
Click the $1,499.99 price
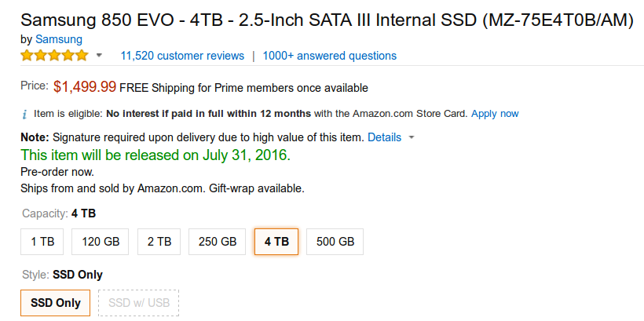tap(85, 86)
